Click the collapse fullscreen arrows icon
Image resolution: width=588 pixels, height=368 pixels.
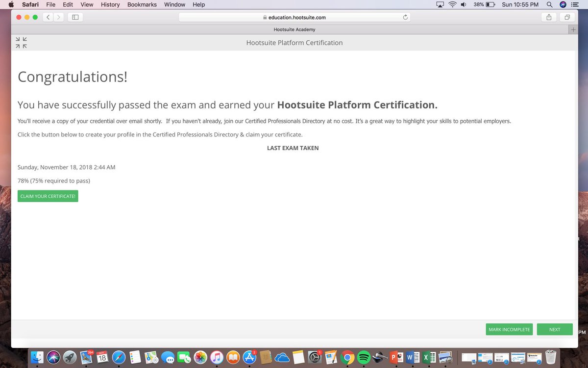tap(21, 43)
